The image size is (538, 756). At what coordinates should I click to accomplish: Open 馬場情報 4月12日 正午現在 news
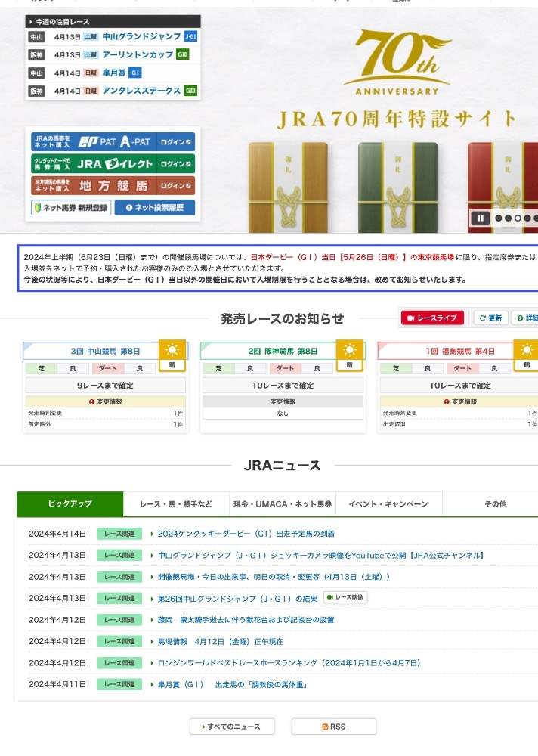pyautogui.click(x=221, y=641)
